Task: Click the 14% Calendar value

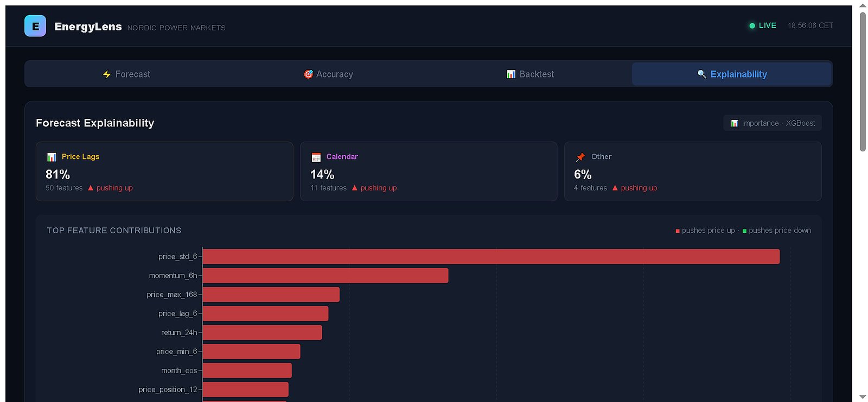Action: (x=322, y=175)
